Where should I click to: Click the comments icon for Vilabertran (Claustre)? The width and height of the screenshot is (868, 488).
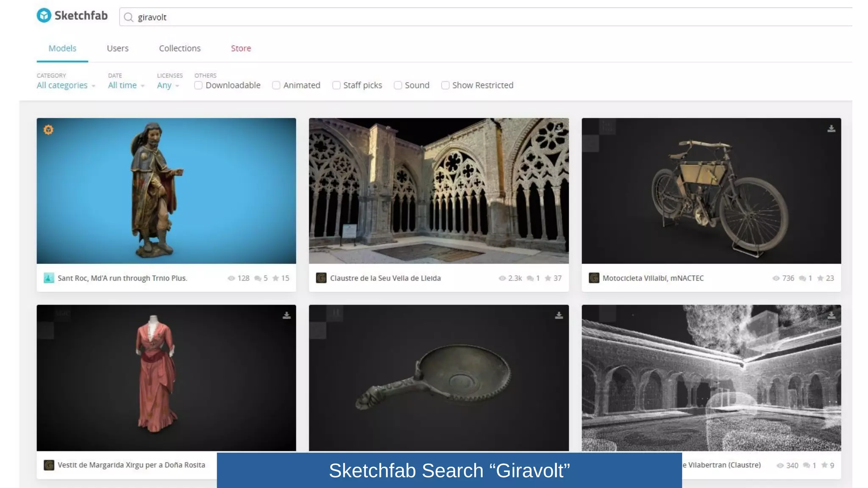tap(807, 466)
